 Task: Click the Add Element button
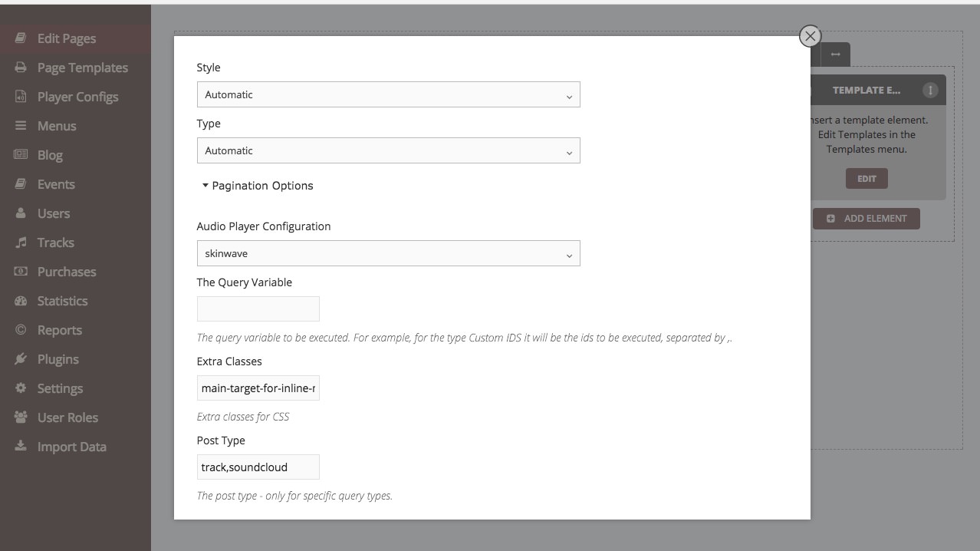pos(867,219)
